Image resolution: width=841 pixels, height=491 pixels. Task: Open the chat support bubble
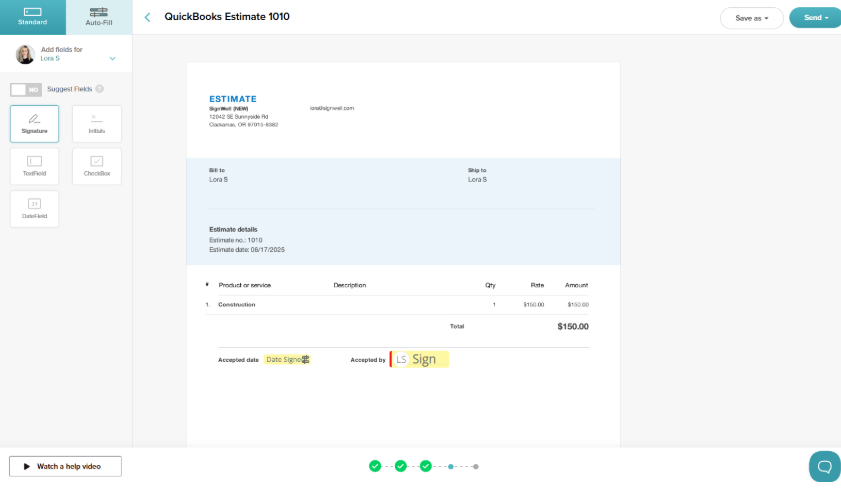(x=824, y=466)
